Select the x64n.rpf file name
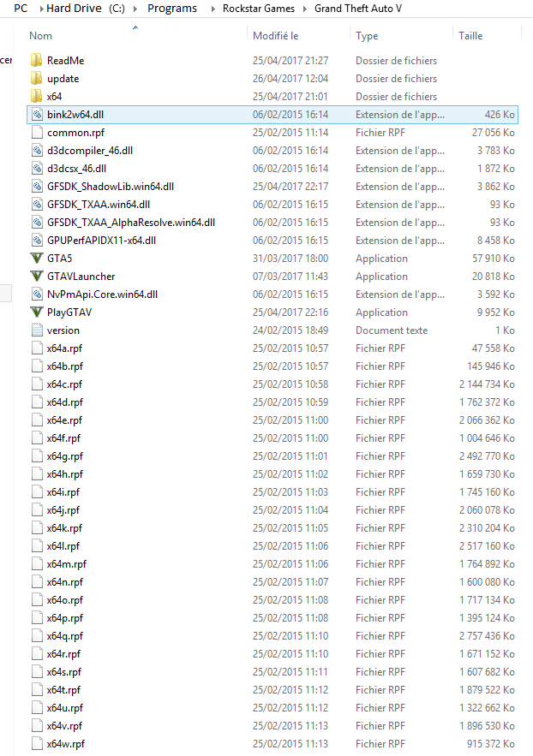 [x=64, y=582]
